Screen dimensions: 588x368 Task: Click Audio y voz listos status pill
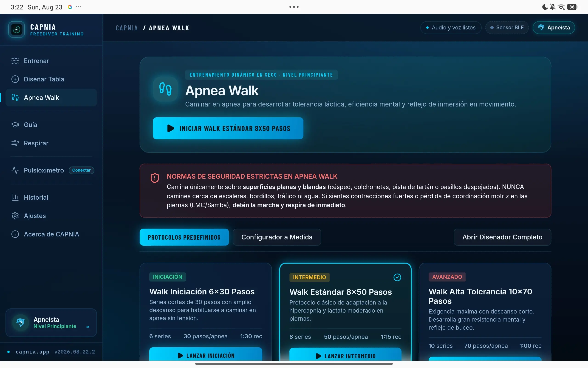451,28
